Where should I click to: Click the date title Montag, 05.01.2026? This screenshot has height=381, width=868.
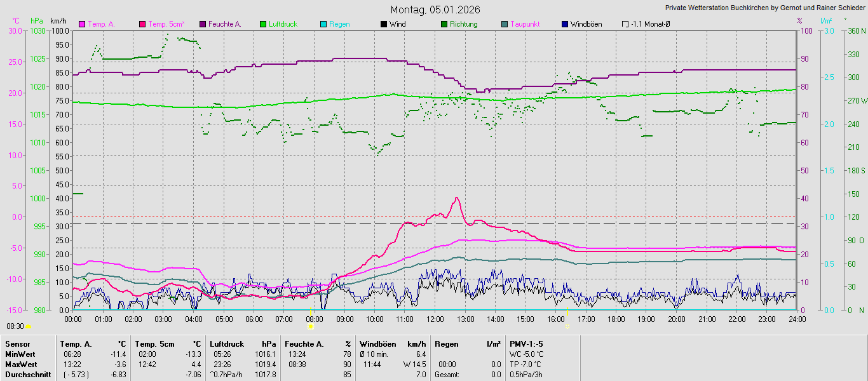(x=435, y=10)
